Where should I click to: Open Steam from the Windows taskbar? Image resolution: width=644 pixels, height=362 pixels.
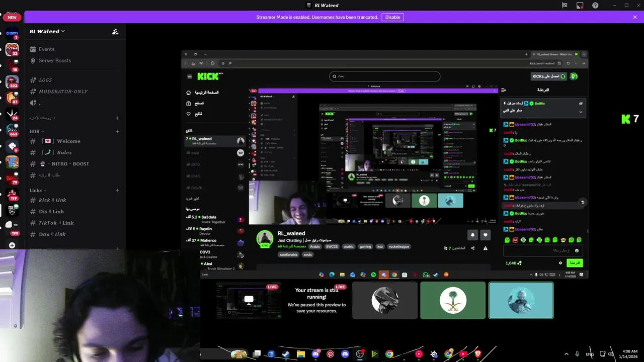[x=286, y=354]
